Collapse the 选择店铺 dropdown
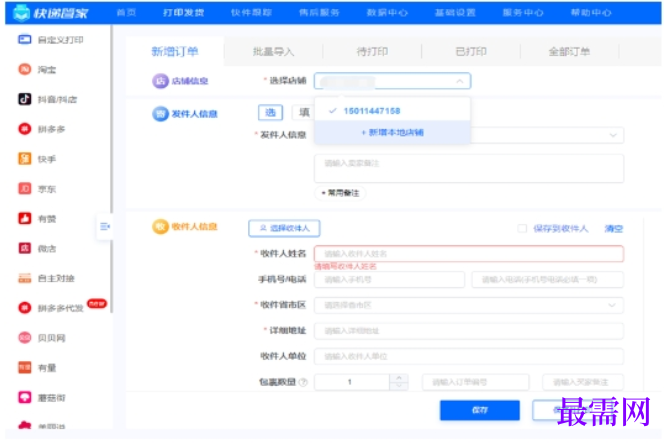 (460, 81)
